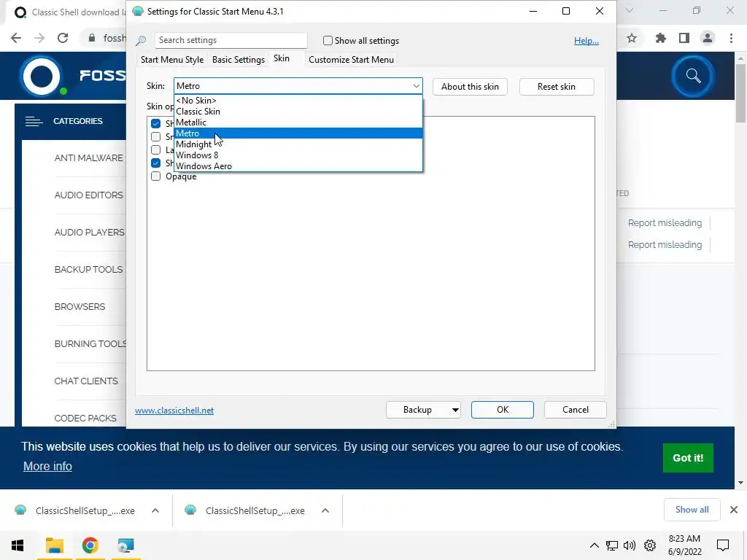Confirm settings with OK button
The height and width of the screenshot is (560, 747).
pyautogui.click(x=503, y=410)
